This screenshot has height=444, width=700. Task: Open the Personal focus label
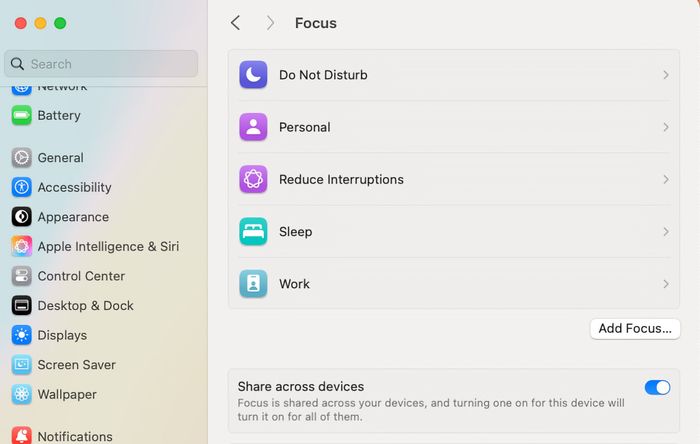[304, 127]
